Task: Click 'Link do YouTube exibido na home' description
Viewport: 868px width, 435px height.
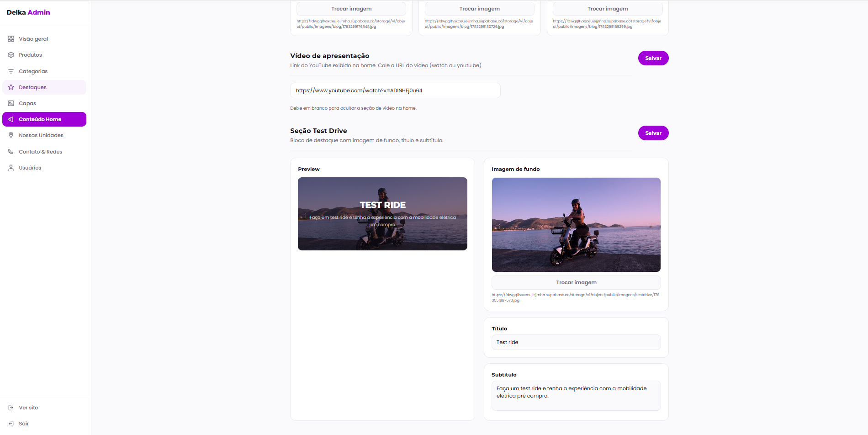Action: tap(386, 65)
